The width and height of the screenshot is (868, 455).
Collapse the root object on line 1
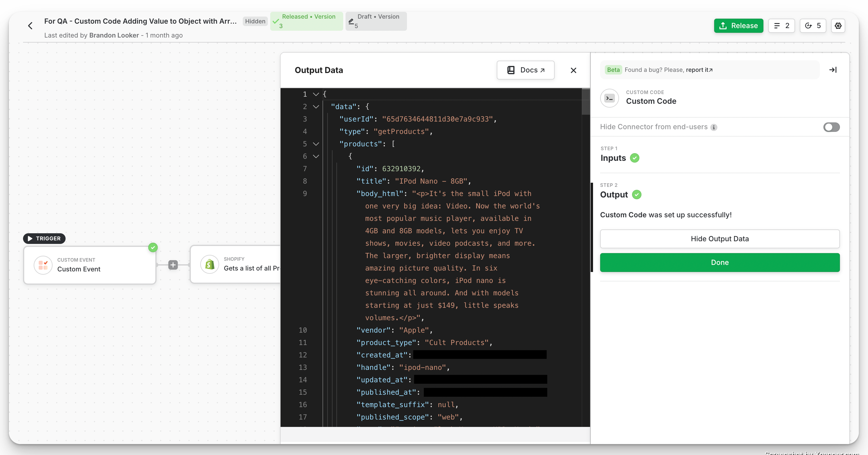click(x=316, y=94)
